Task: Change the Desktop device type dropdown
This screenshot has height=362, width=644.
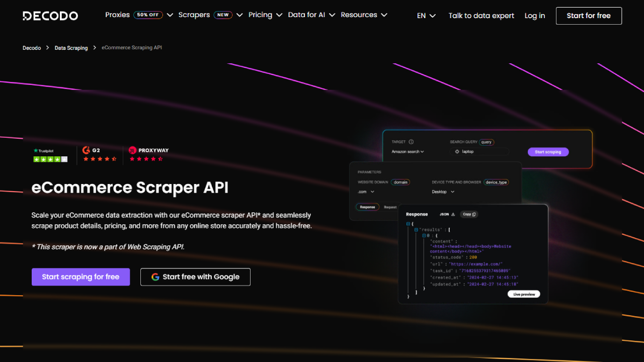Action: tap(443, 192)
